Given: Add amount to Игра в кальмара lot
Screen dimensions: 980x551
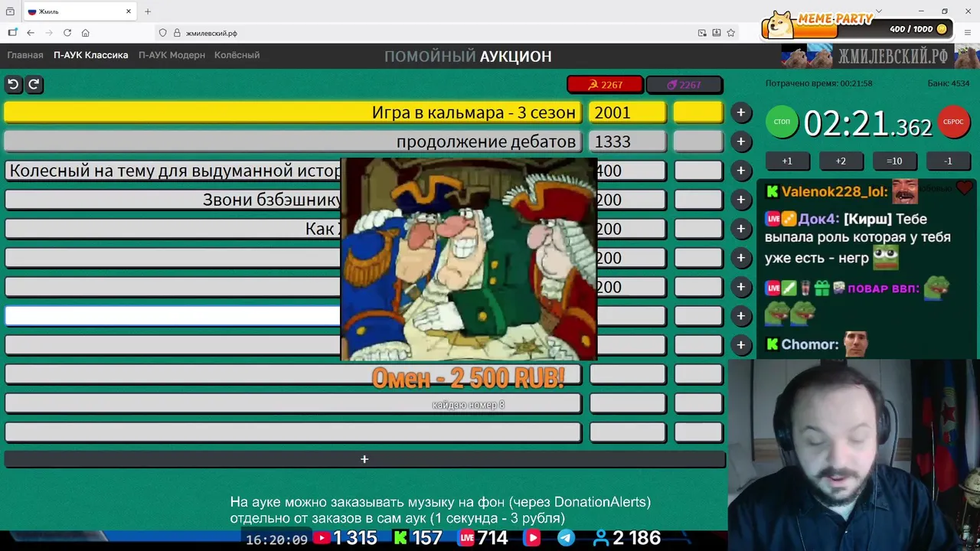Looking at the screenshot, I should tap(740, 112).
